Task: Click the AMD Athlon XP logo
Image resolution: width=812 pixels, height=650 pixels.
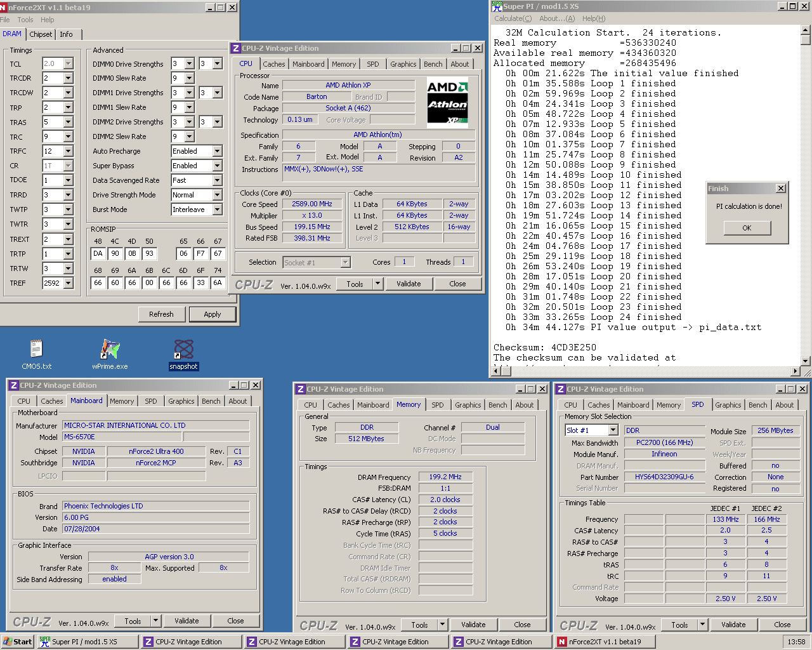Action: (447, 102)
